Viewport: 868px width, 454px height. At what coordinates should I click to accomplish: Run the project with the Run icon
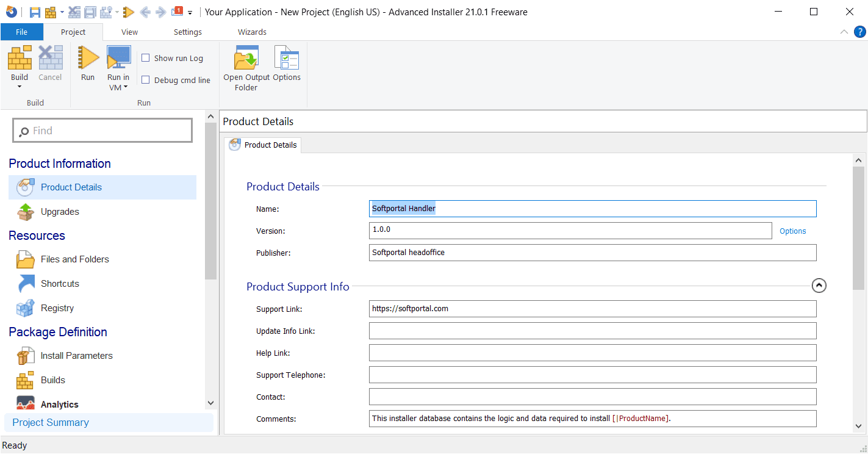pyautogui.click(x=88, y=59)
